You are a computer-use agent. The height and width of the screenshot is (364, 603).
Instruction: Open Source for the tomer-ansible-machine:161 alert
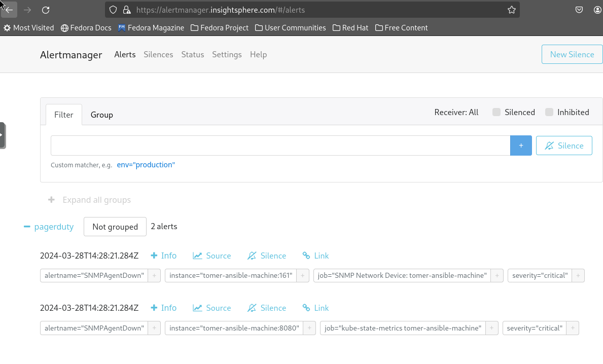click(x=212, y=256)
